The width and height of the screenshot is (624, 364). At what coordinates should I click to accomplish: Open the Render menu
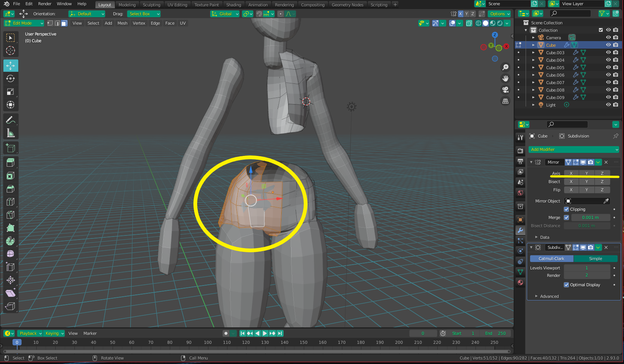click(x=45, y=4)
